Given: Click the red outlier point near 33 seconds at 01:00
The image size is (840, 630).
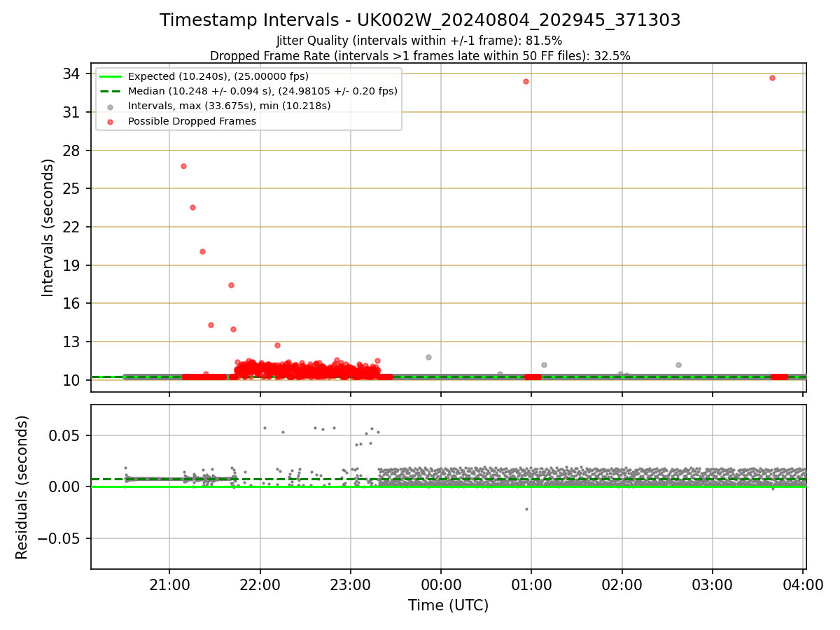Looking at the screenshot, I should point(526,81).
